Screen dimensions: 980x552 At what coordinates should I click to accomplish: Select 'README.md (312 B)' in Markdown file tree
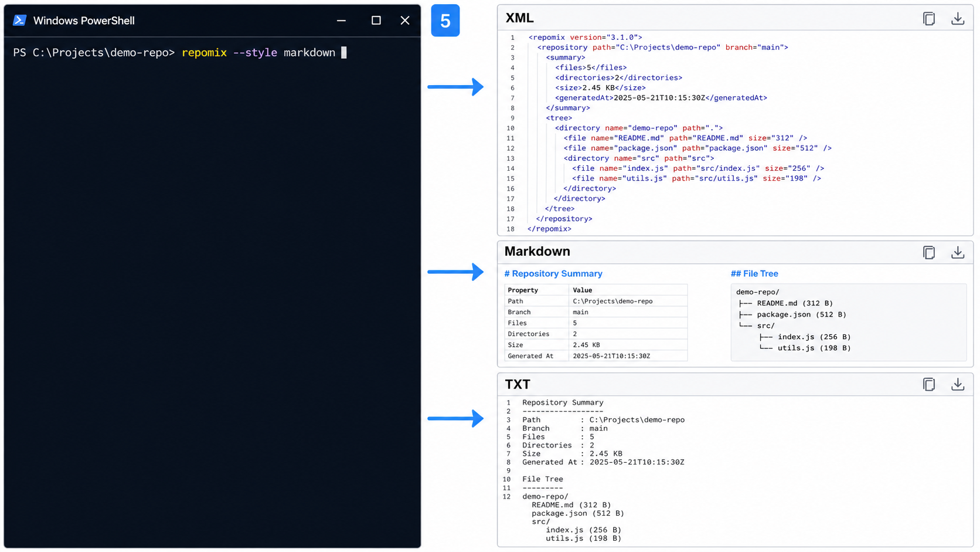tap(795, 303)
